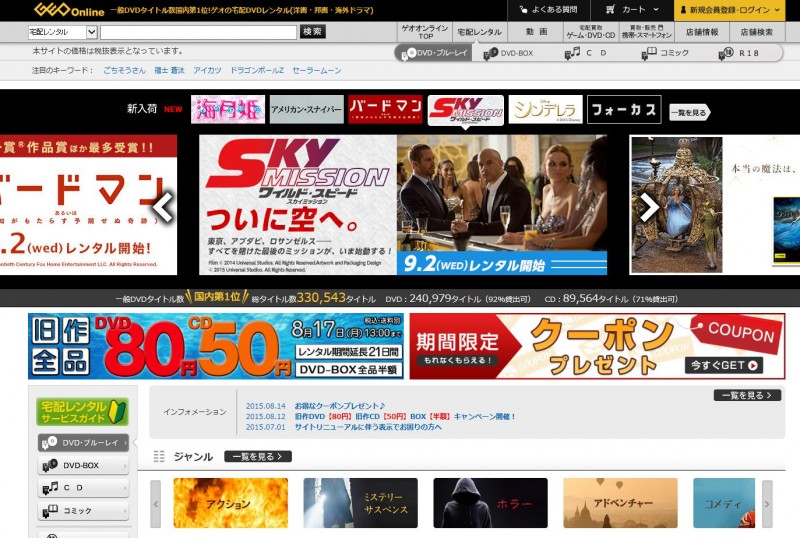The image size is (800, 538).
Task: Select the ミステリーサスペンス genre tile
Action: pos(360,503)
